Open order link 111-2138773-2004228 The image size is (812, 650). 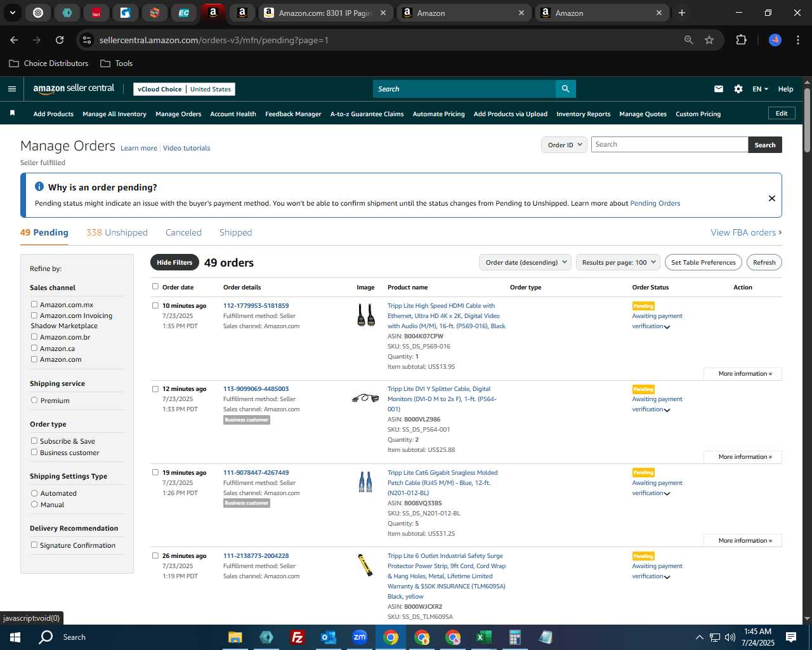[x=256, y=555]
